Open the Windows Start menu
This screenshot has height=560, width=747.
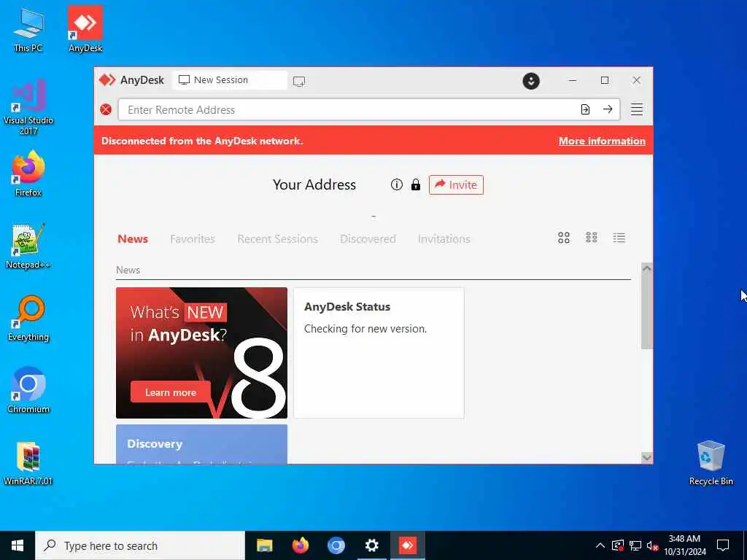(18, 545)
